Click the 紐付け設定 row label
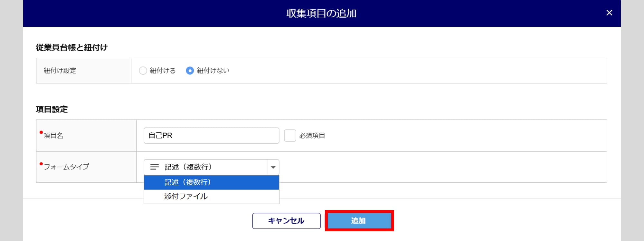This screenshot has width=644, height=241. (x=60, y=71)
